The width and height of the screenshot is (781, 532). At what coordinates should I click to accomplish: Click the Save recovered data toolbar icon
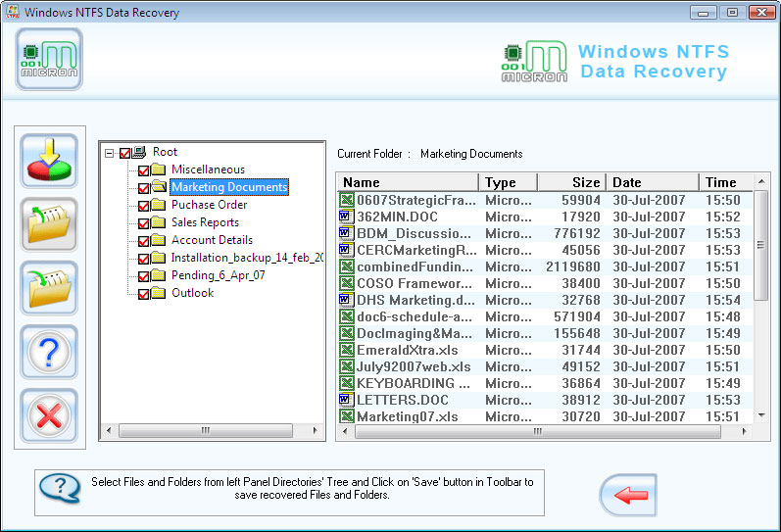[x=49, y=162]
